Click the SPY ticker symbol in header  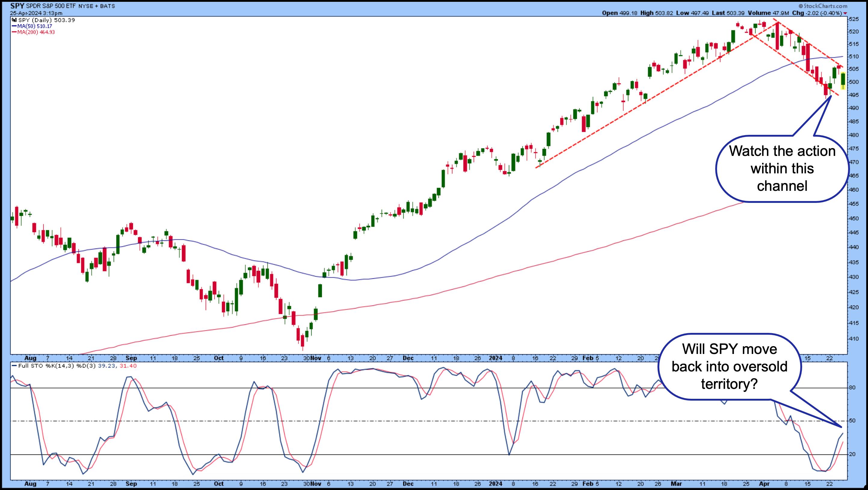click(17, 6)
